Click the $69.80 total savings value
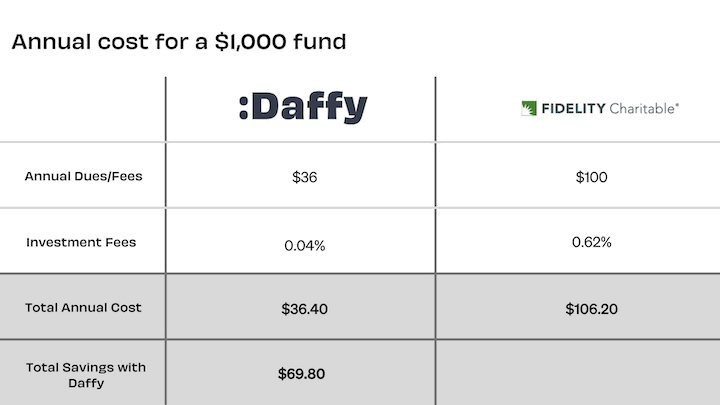 (x=301, y=374)
